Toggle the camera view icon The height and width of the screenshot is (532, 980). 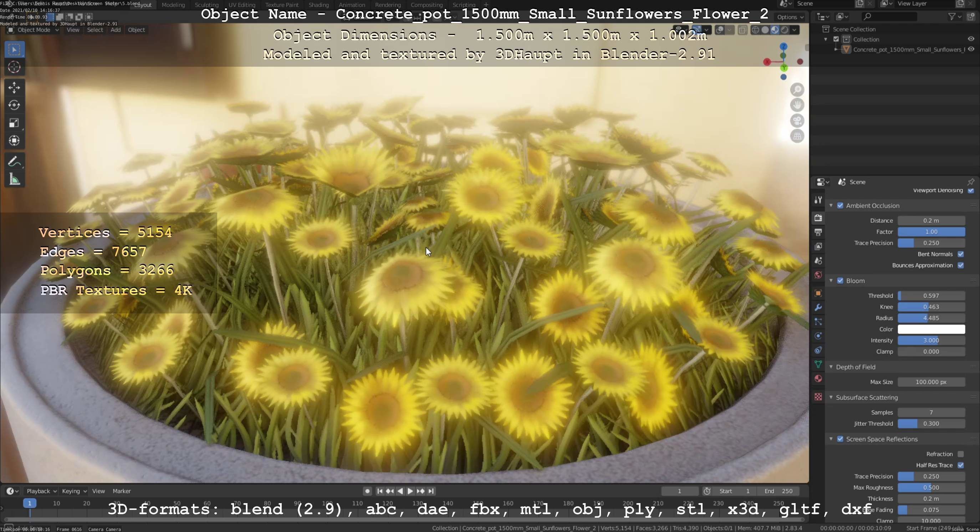(797, 121)
